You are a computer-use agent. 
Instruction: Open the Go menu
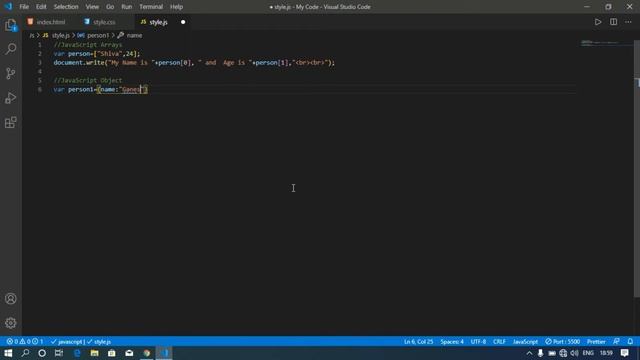[110, 7]
